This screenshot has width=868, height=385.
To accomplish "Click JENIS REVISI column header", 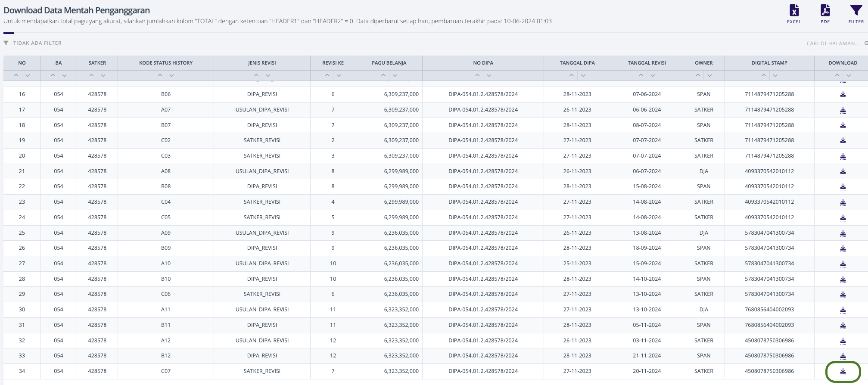I will (x=262, y=63).
